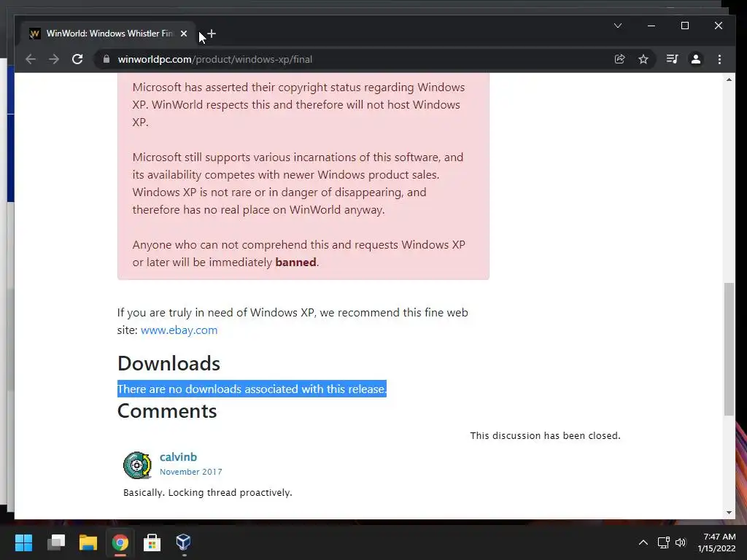This screenshot has width=747, height=560.
Task: Open the media controls icon in the Chrome toolbar
Action: [672, 59]
